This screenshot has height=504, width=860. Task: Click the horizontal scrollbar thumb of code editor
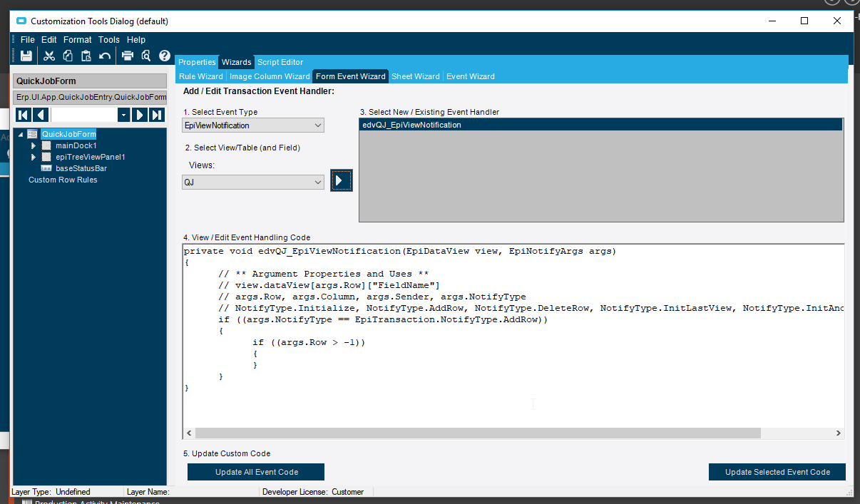[478, 433]
